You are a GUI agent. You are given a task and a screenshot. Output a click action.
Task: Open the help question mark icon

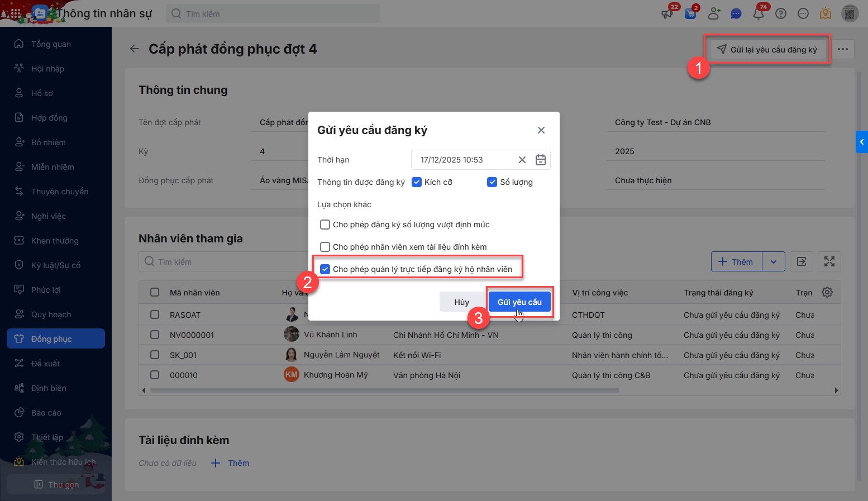tap(781, 13)
